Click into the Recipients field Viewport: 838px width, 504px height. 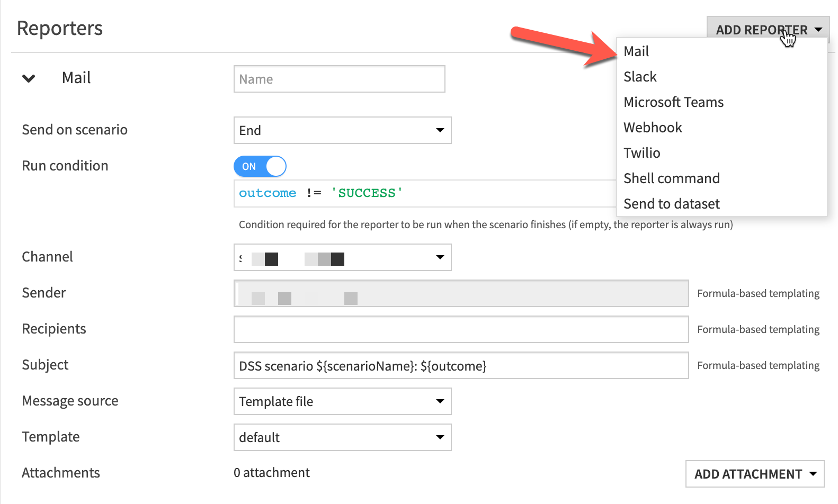[461, 329]
